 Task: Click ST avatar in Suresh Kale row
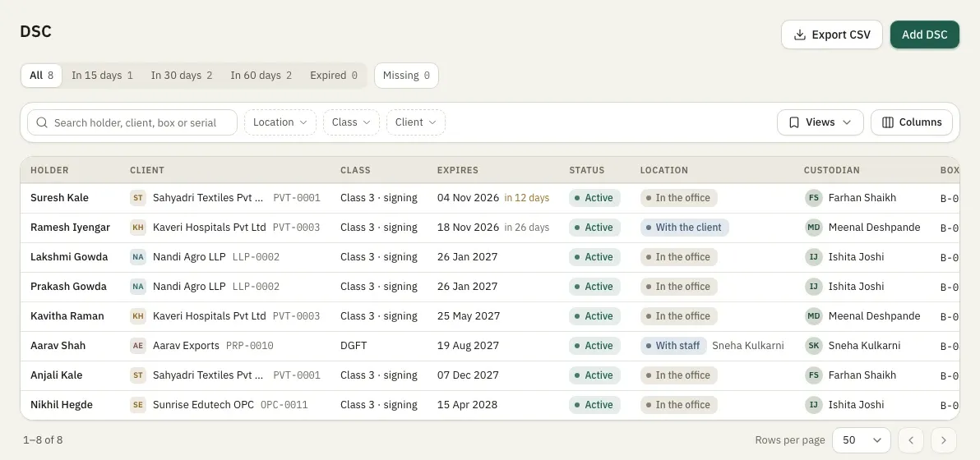(138, 198)
